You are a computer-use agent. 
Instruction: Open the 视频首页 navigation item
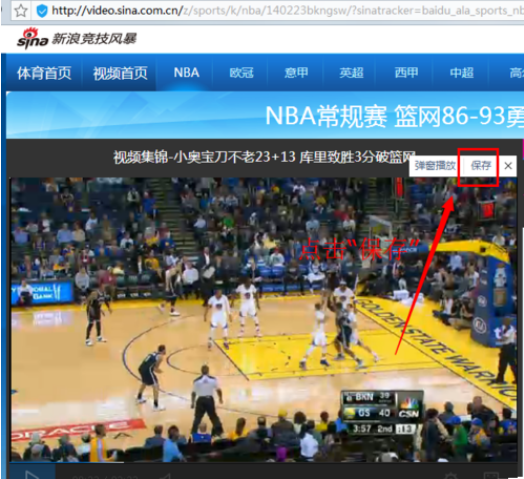pyautogui.click(x=120, y=73)
